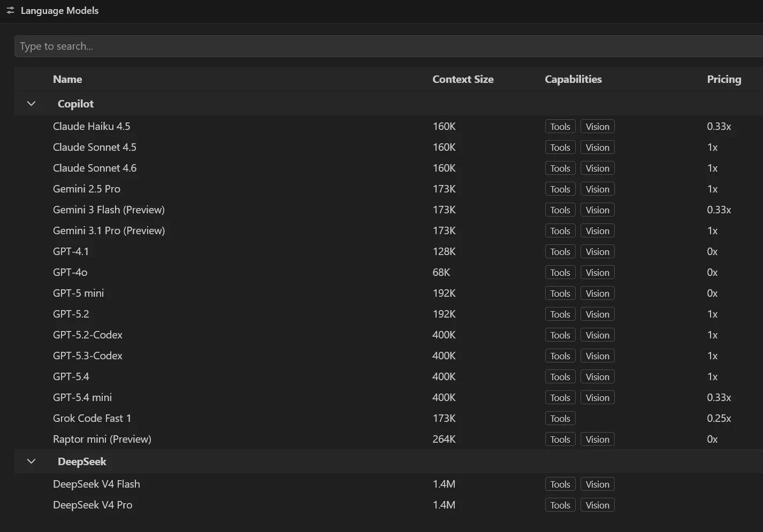
Task: Pick the GPT-5 mini model name
Action: point(79,293)
